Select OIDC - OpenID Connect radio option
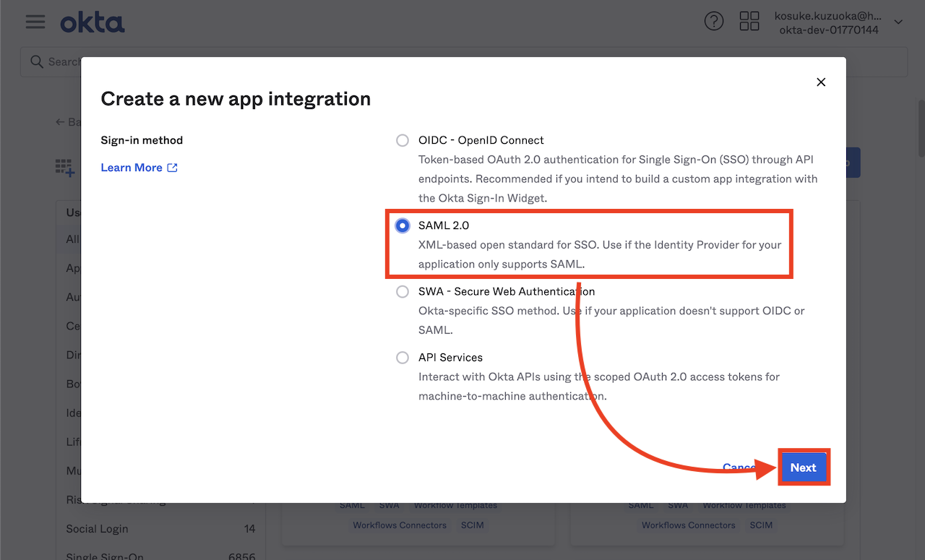 tap(403, 140)
